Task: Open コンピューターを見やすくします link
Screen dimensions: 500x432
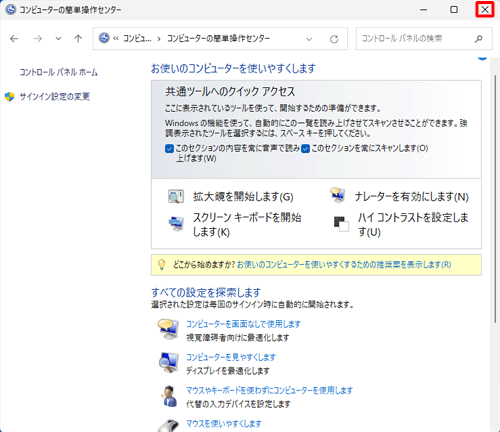Action: coord(231,357)
